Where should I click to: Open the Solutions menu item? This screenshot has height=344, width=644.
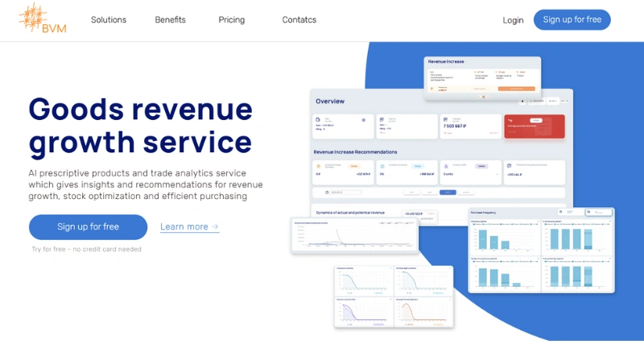pos(109,20)
